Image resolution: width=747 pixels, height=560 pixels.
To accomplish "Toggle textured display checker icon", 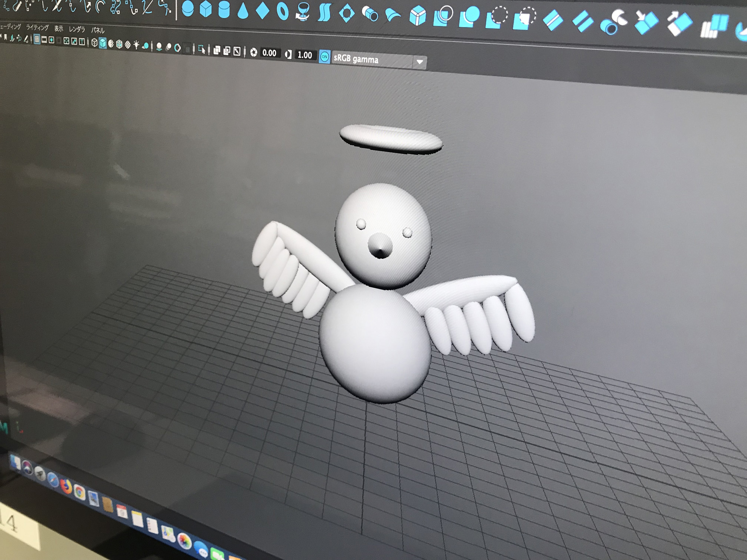I will pos(128,45).
